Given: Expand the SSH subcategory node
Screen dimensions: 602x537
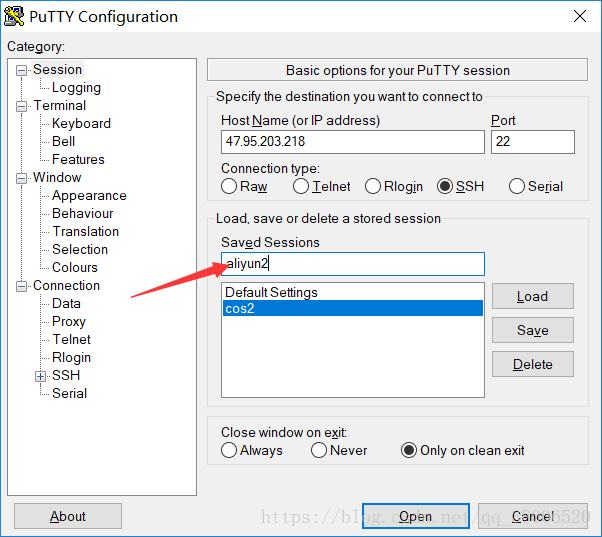Looking at the screenshot, I should coord(40,376).
